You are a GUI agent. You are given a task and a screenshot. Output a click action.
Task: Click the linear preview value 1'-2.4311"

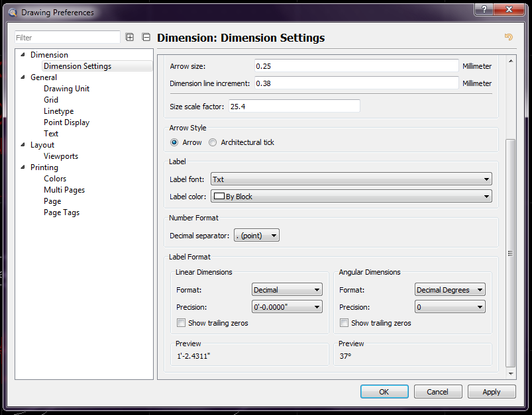tap(193, 356)
